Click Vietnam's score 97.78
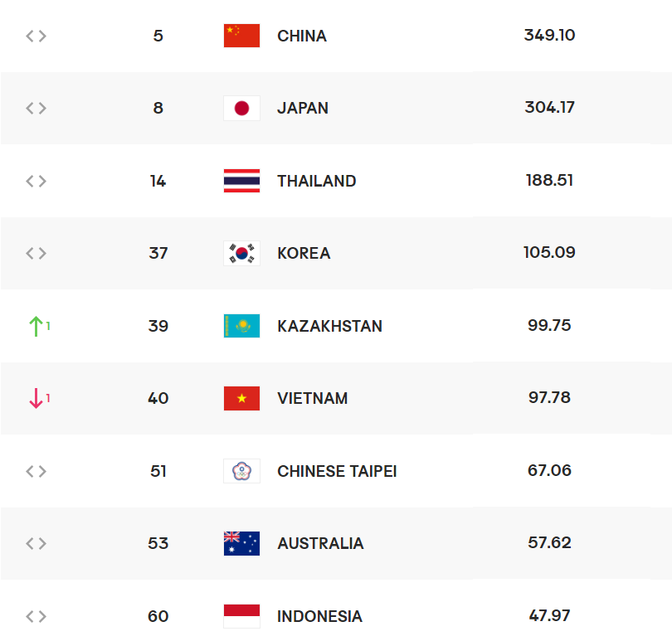Viewport: 672px width, 641px height. pyautogui.click(x=549, y=397)
